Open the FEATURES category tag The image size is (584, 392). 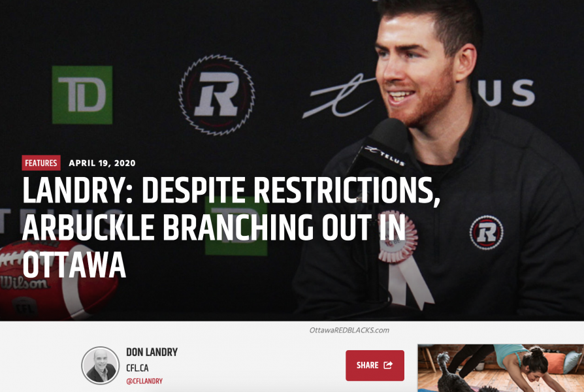pos(41,163)
